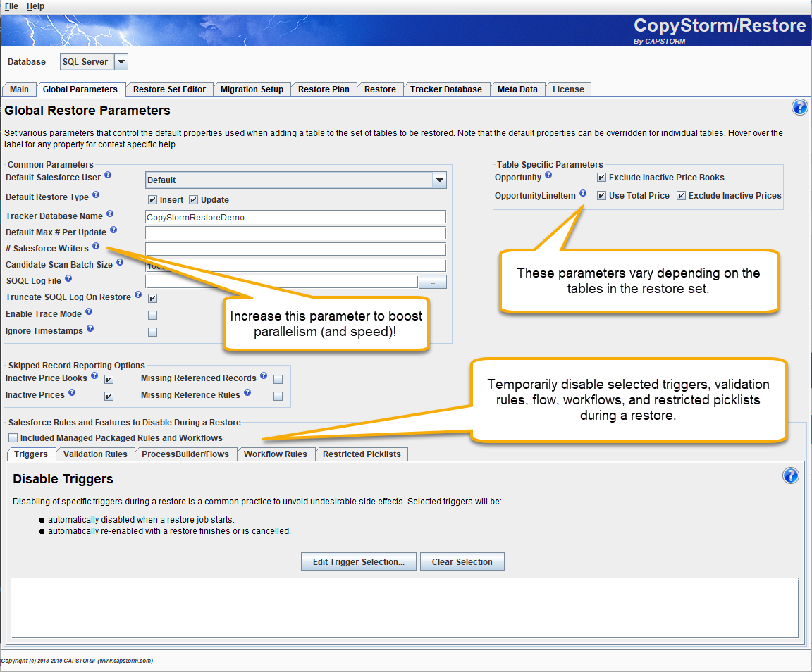Click help icon beside Enable Trace Mode

pyautogui.click(x=89, y=311)
